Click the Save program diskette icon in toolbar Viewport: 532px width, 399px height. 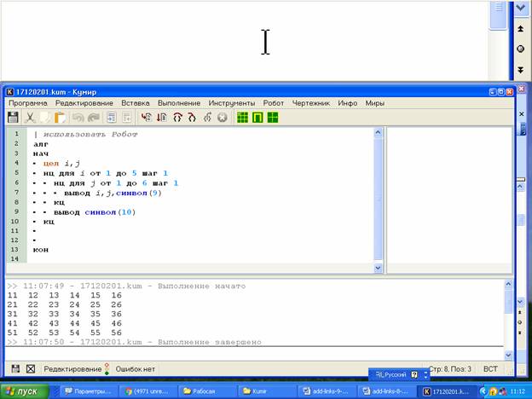(13, 118)
